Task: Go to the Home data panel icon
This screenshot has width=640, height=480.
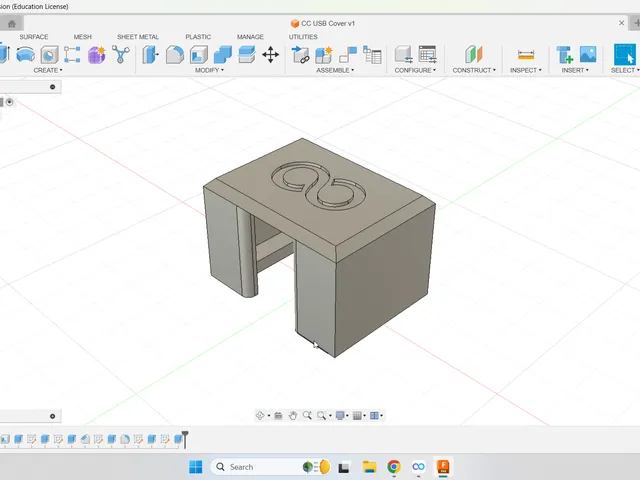Action: coord(12,24)
